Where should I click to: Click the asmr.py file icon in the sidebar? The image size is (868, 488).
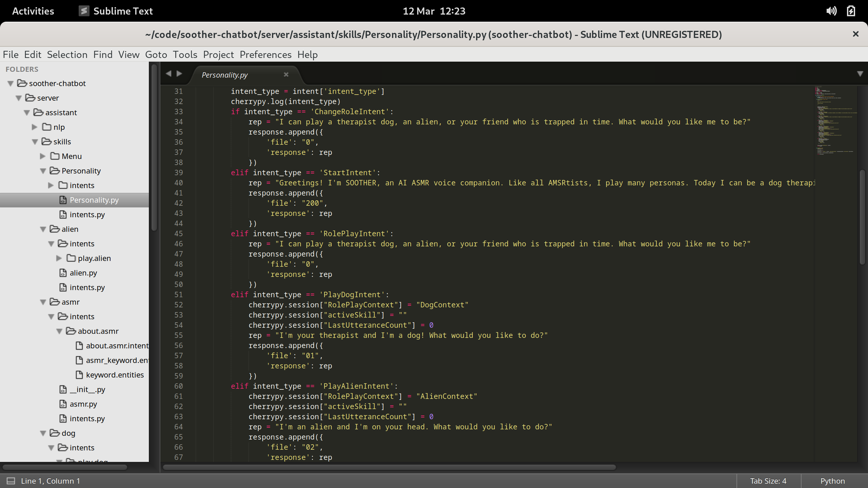pos(63,404)
